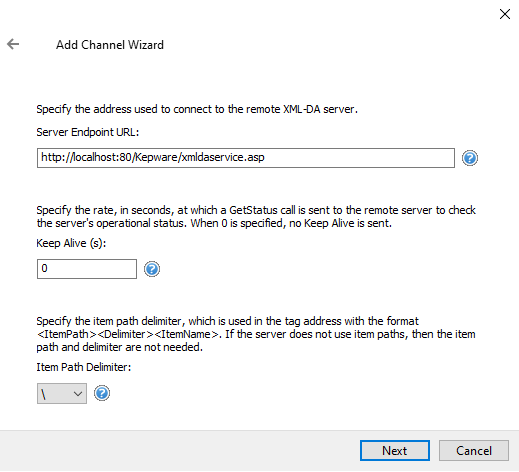The image size is (519, 472).
Task: Open help for Item Path Delimiter
Action: [x=102, y=393]
